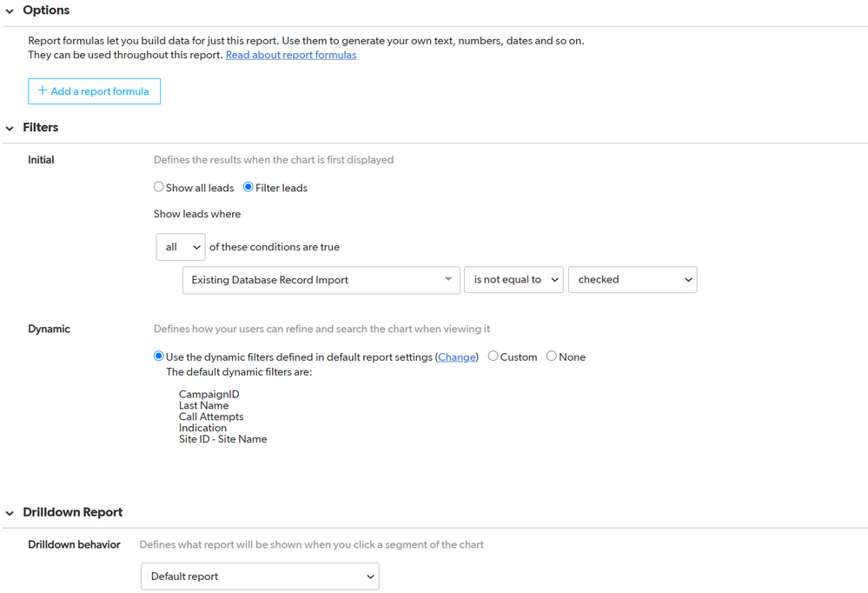Select Use the dynamic filters default radio
Screen dimensions: 868x593
[158, 356]
